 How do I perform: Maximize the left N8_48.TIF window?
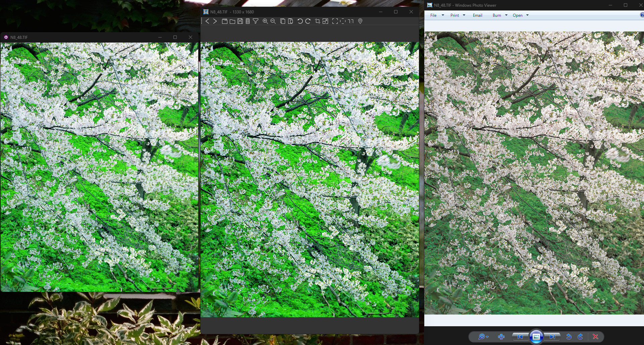coord(175,37)
